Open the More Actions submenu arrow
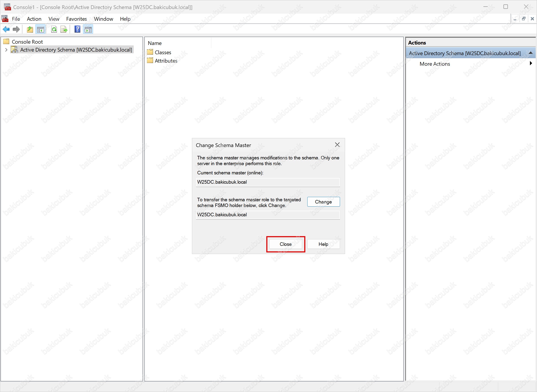Viewport: 537px width, 392px height. pos(531,63)
